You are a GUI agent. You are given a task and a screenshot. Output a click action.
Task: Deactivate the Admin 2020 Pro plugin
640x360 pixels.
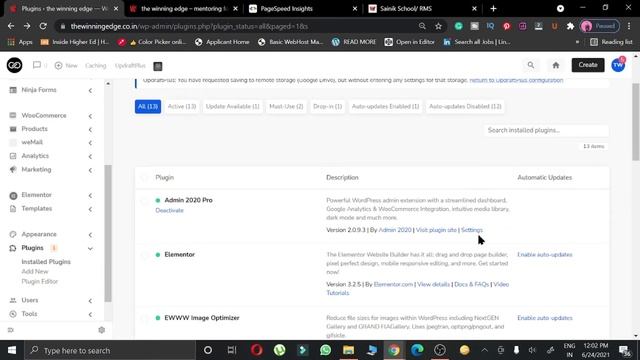coord(169,211)
